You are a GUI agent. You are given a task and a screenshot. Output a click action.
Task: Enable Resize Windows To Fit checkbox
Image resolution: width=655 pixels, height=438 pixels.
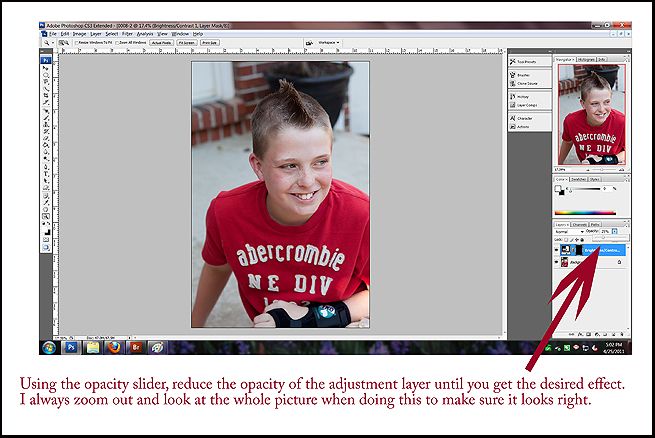pos(77,43)
